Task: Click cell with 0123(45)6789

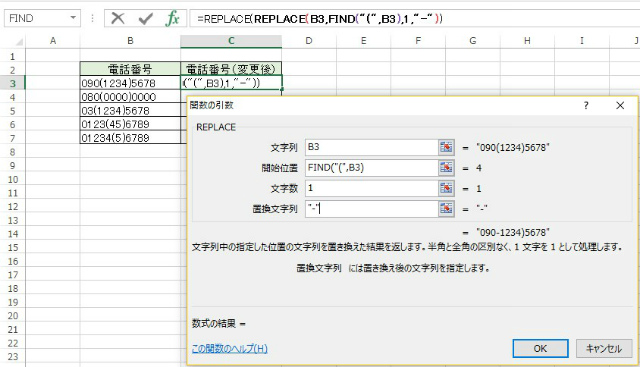Action: tap(130, 124)
